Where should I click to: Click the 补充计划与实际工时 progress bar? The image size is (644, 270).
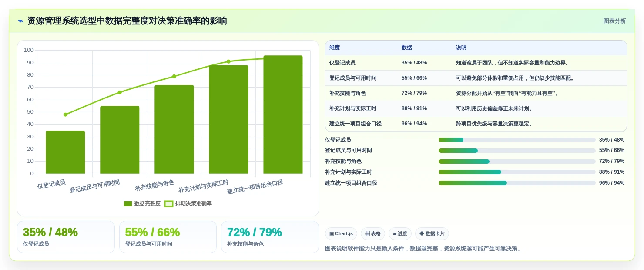click(517, 172)
